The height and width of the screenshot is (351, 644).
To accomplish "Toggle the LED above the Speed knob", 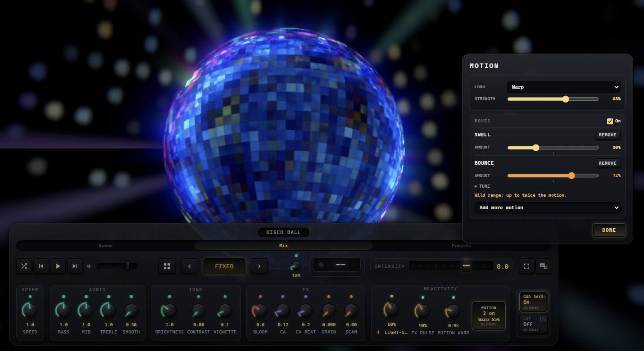I will (x=30, y=297).
